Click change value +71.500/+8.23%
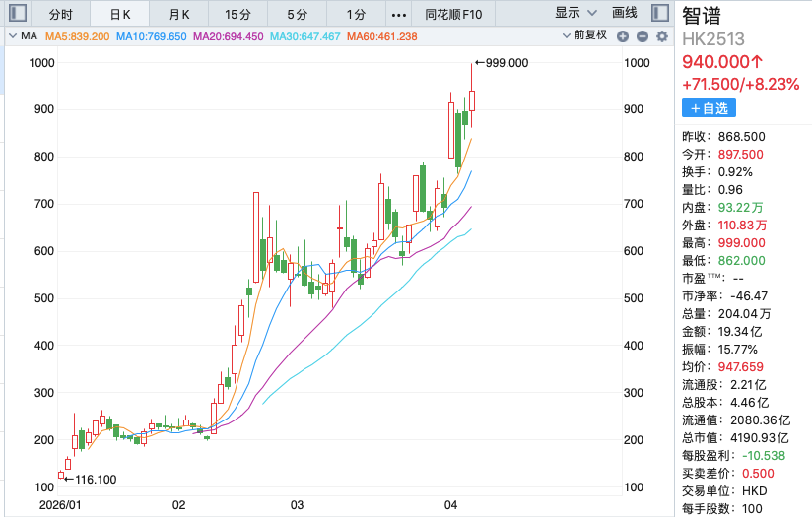The image size is (812, 517). point(740,84)
